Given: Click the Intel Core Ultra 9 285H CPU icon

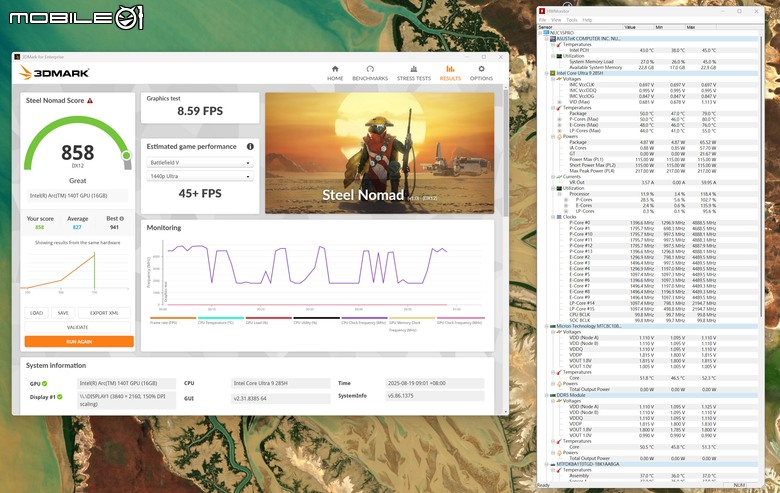Looking at the screenshot, I should point(553,73).
